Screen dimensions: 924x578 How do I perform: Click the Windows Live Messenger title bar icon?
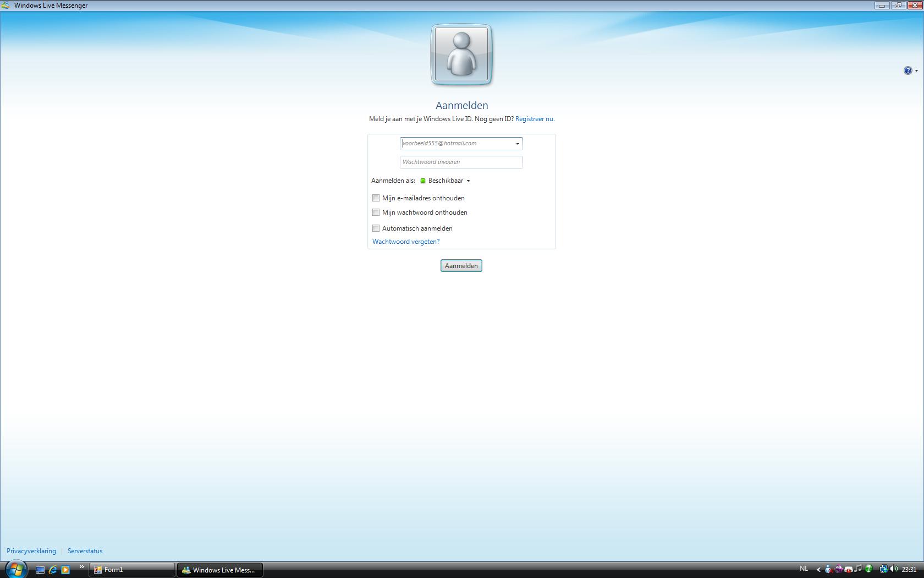tap(5, 6)
